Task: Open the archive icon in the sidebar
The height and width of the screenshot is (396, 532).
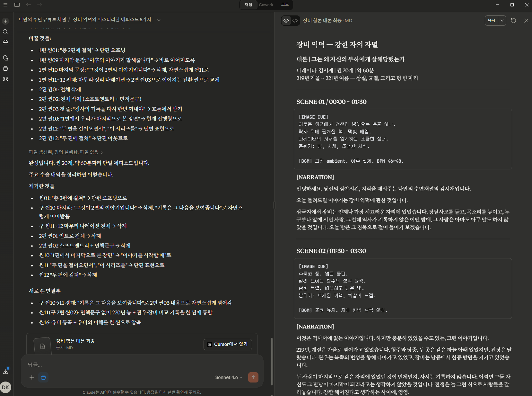Action: click(x=5, y=68)
